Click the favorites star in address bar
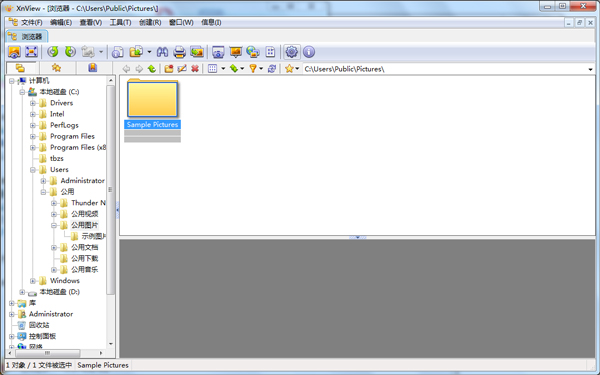The image size is (600, 375). tap(289, 69)
